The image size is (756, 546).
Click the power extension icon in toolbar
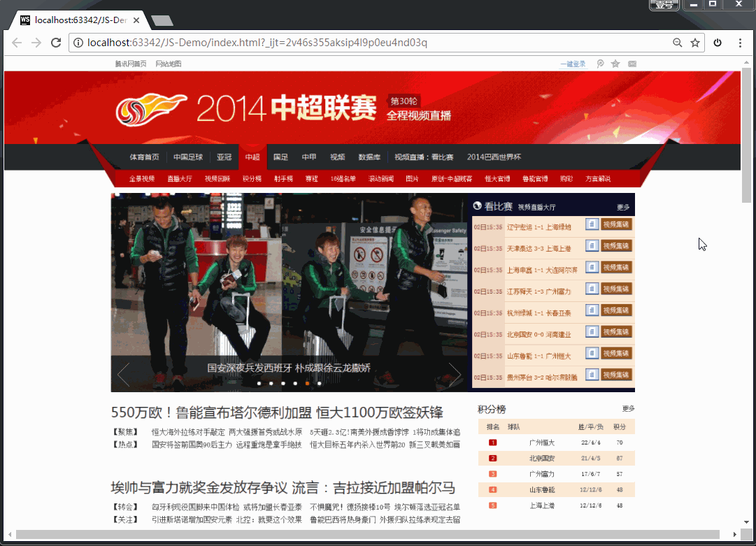coord(718,43)
